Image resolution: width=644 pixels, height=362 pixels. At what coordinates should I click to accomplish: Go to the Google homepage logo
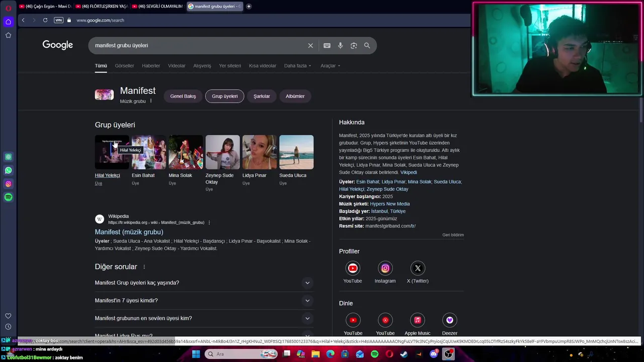58,45
